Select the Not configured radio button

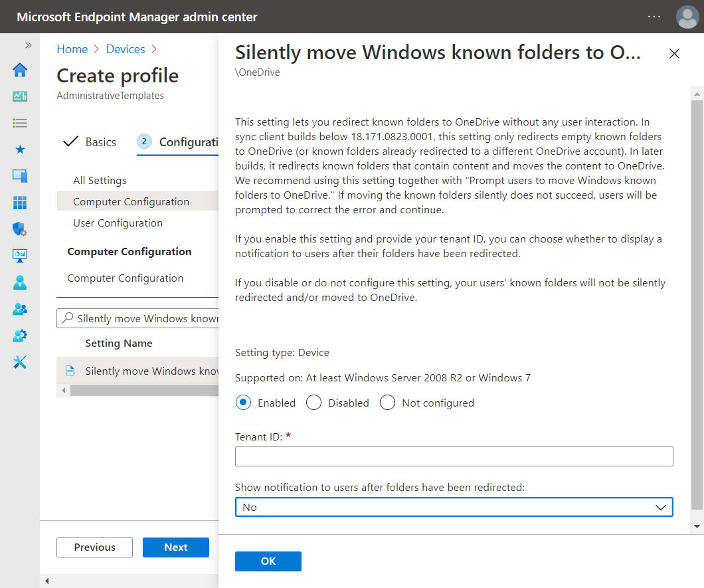(387, 403)
